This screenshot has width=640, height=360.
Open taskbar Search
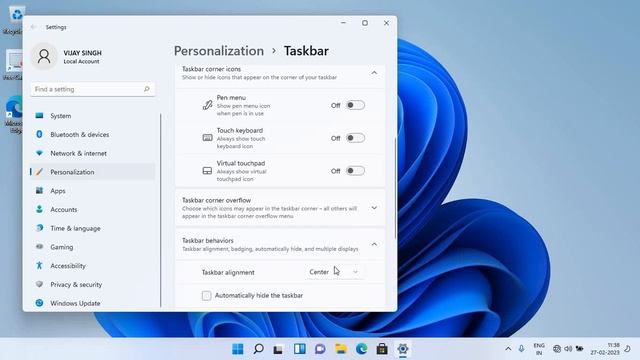click(258, 349)
